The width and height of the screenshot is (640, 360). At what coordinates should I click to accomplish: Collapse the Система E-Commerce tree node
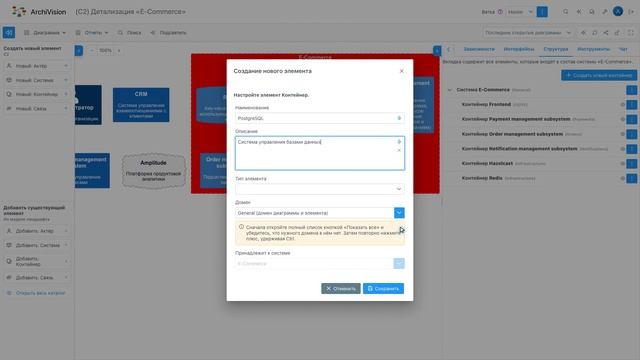pyautogui.click(x=450, y=90)
